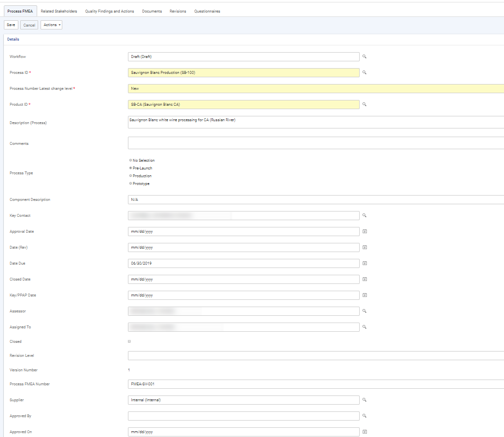
Task: Open the Quality Findings and Actions tab
Action: pos(110,11)
